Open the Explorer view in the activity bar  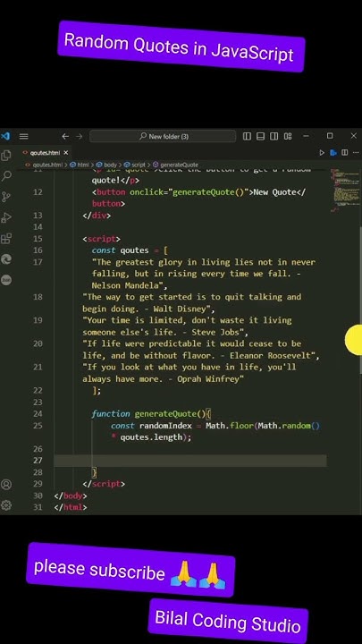click(6, 156)
